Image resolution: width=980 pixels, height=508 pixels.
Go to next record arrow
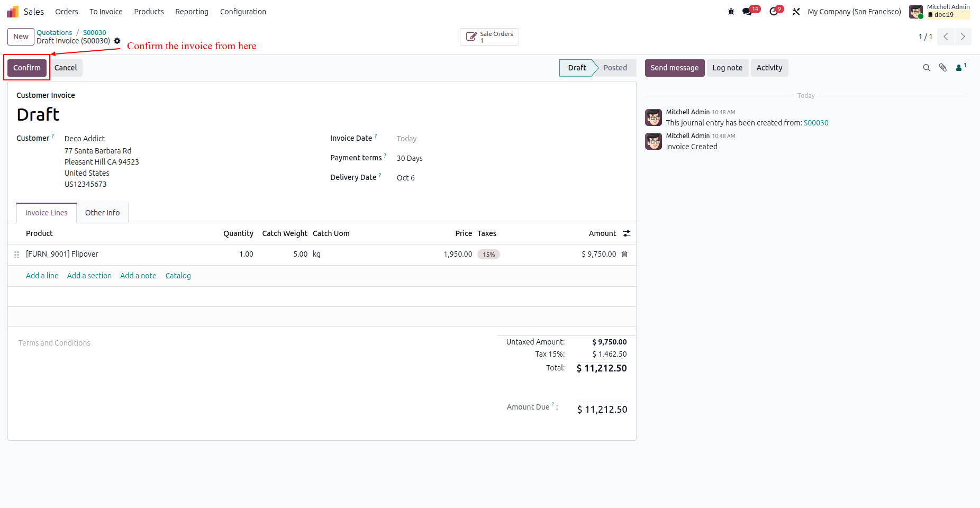pyautogui.click(x=963, y=37)
